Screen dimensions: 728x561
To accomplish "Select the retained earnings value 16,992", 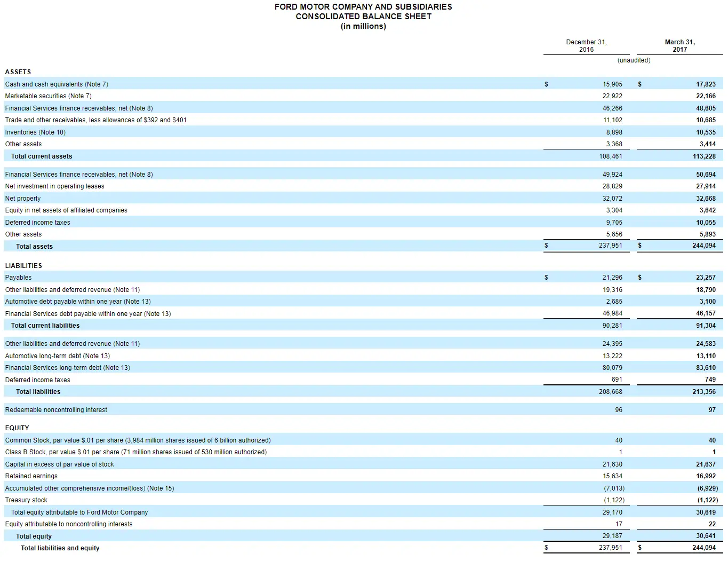I will point(706,476).
